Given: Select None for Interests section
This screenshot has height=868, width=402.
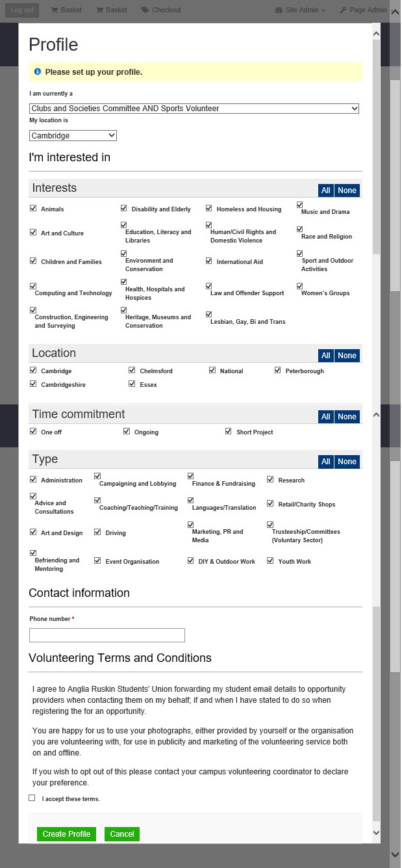Looking at the screenshot, I should [347, 191].
